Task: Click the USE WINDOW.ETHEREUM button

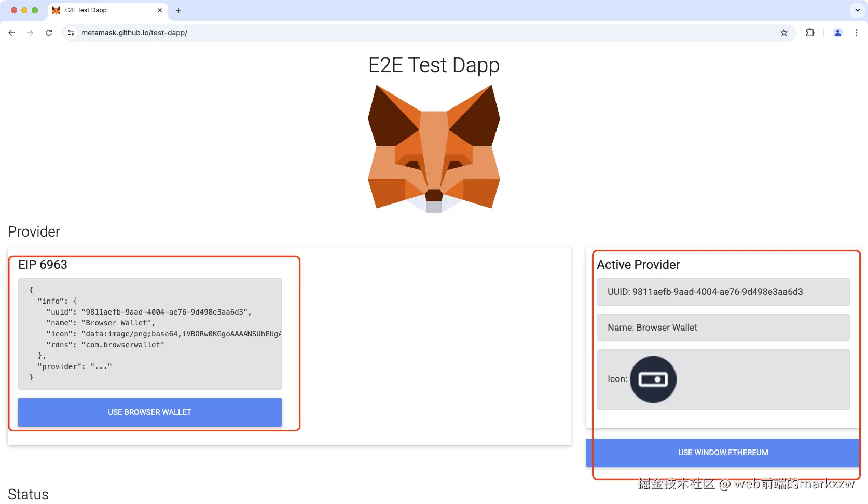Action: (723, 453)
